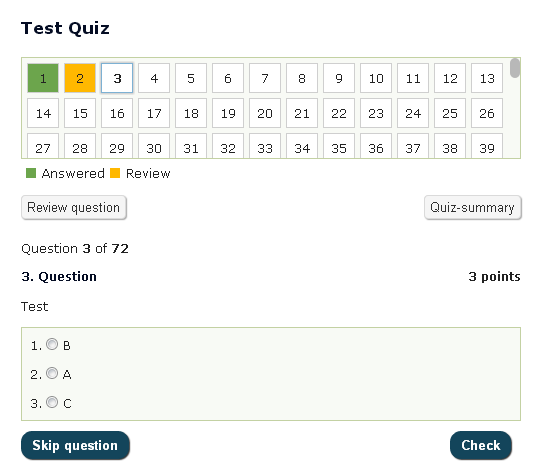
Task: Go to question 23
Action: [x=376, y=113]
